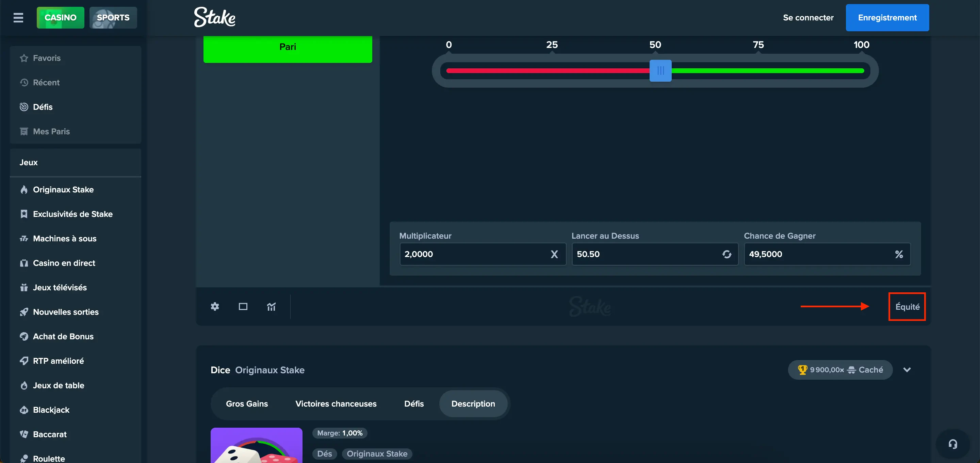980x463 pixels.
Task: Open the Victoires chanceuses tab
Action: tap(336, 404)
